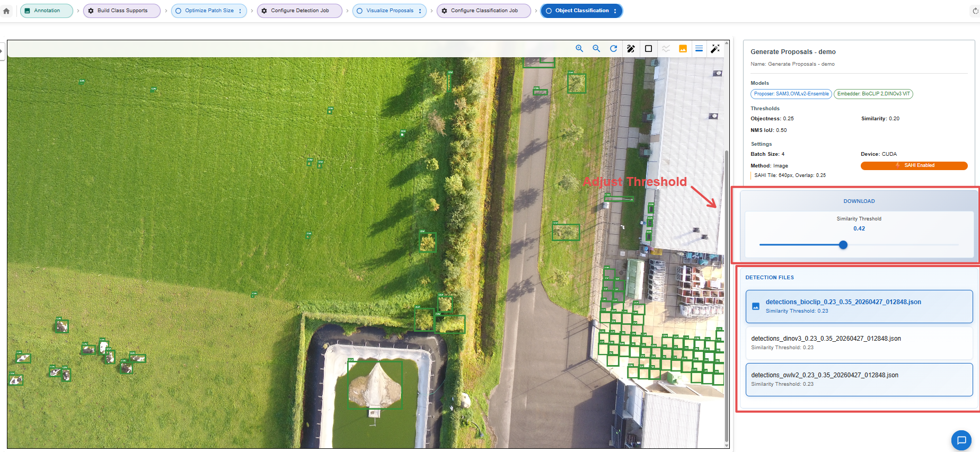Toggle the orange image display icon
Image resolution: width=980 pixels, height=452 pixels.
click(683, 48)
